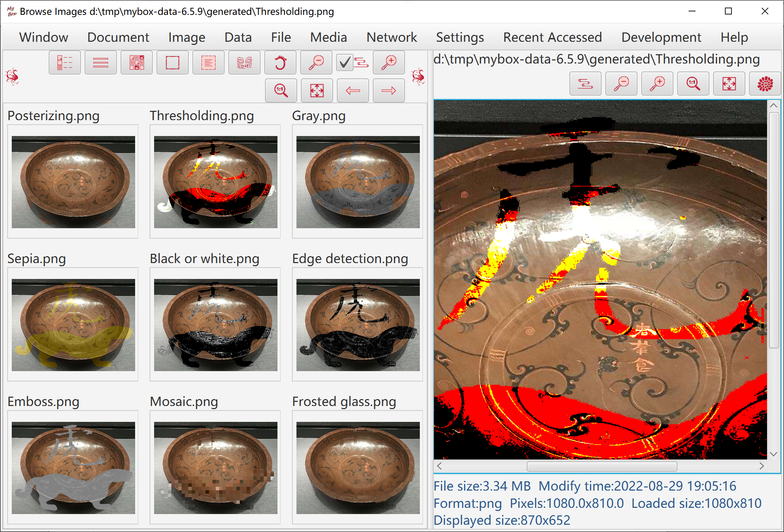Click the right arrow of horizontal scrollbar
The width and height of the screenshot is (784, 532).
762,466
